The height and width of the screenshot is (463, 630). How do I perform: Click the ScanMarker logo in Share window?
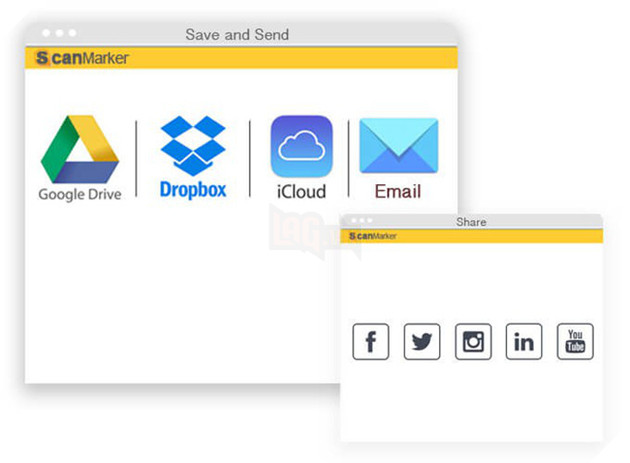372,236
